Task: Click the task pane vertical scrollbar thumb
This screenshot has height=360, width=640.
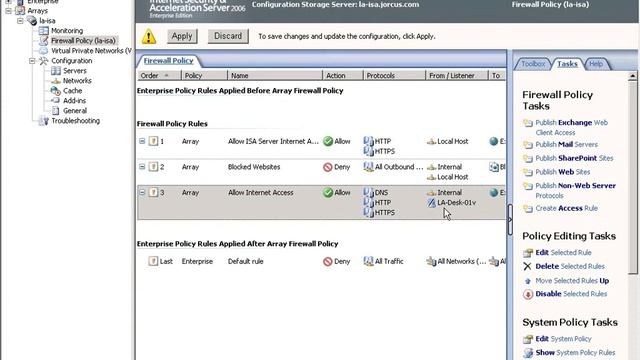Action: (633, 178)
